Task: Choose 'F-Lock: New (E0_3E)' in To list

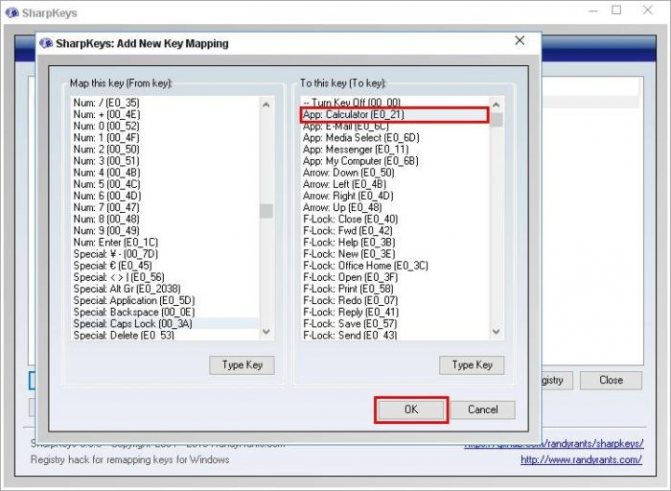Action: click(395, 254)
